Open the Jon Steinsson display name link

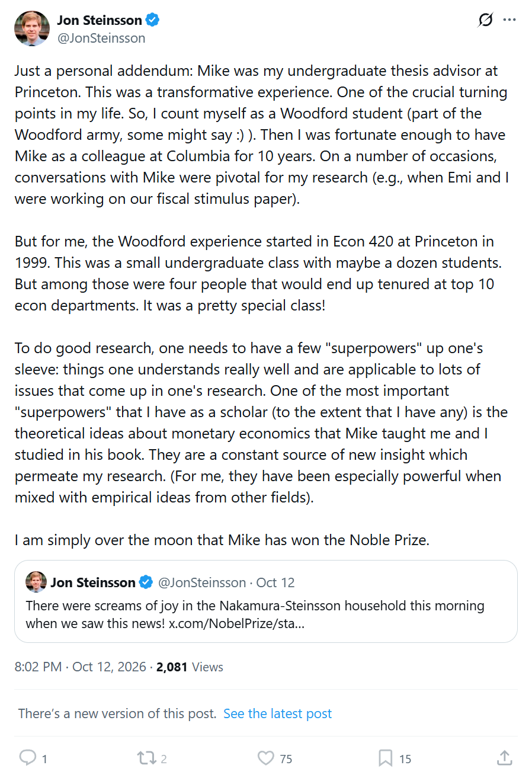[100, 20]
